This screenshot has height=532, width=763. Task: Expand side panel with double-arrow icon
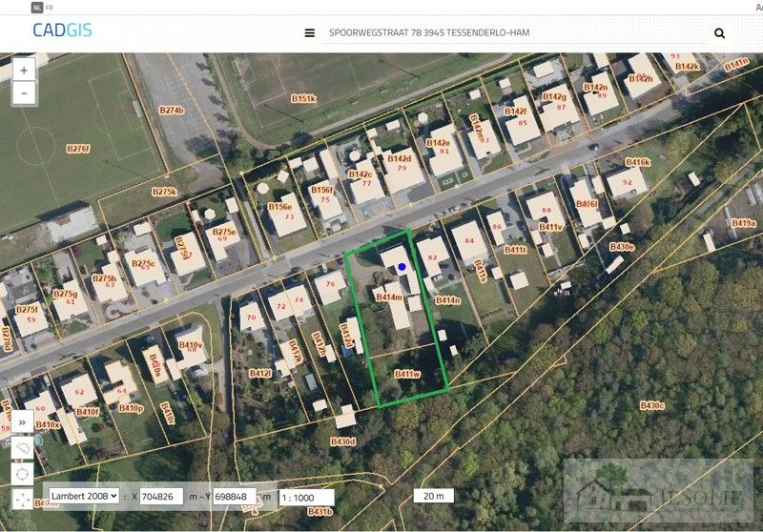pyautogui.click(x=22, y=422)
